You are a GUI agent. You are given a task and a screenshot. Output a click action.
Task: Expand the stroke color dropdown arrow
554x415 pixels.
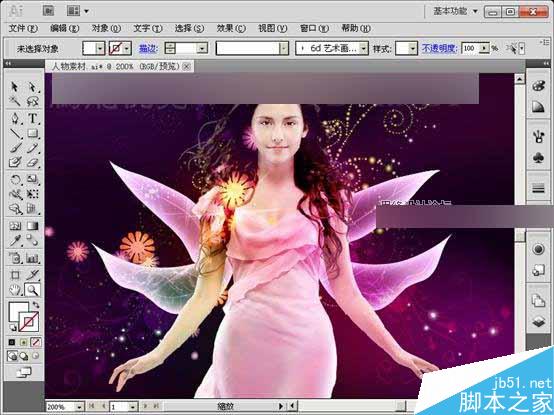[127, 48]
